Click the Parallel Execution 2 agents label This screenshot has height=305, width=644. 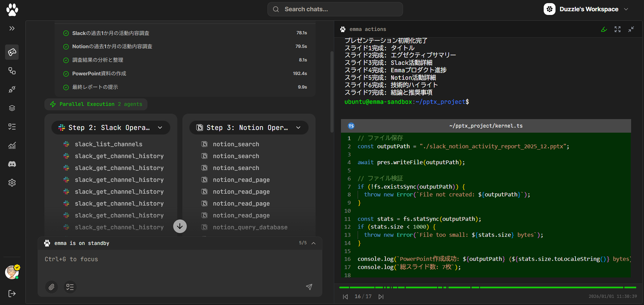click(x=96, y=104)
